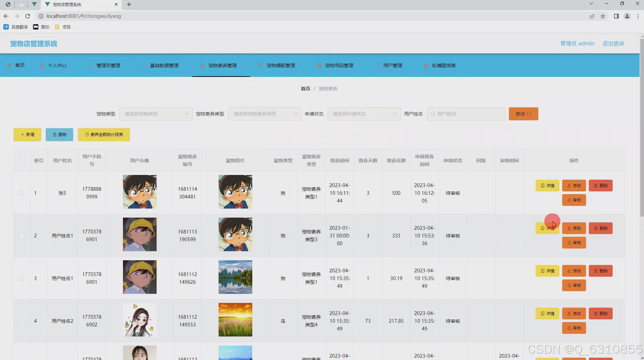Click 审核 for row 4 用户姓名2
Viewport: 644px width, 360px height.
tap(574, 328)
